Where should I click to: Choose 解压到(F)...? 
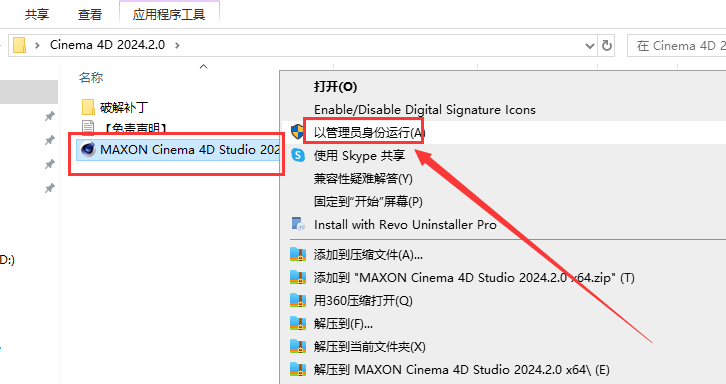(x=343, y=324)
